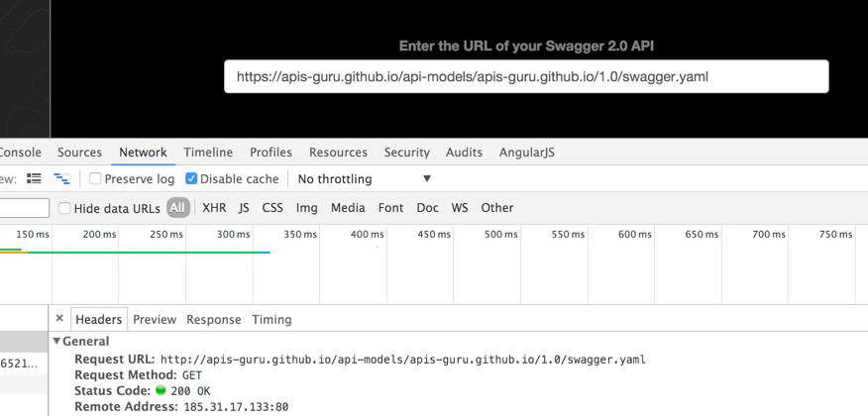
Task: Filter requests by Img
Action: click(x=307, y=208)
